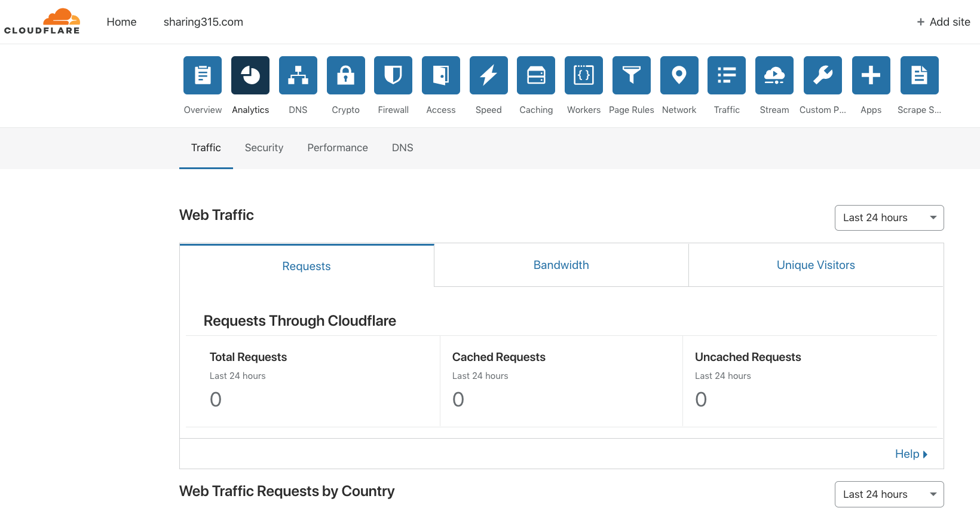Screen dimensions: 980x514
Task: Click the Cloudflare logo
Action: [x=42, y=22]
